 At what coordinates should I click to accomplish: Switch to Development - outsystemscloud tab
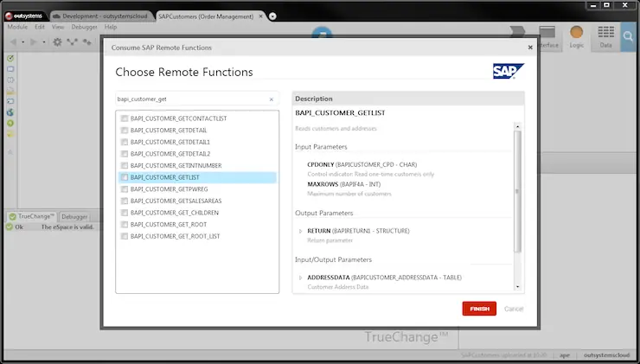pos(100,16)
